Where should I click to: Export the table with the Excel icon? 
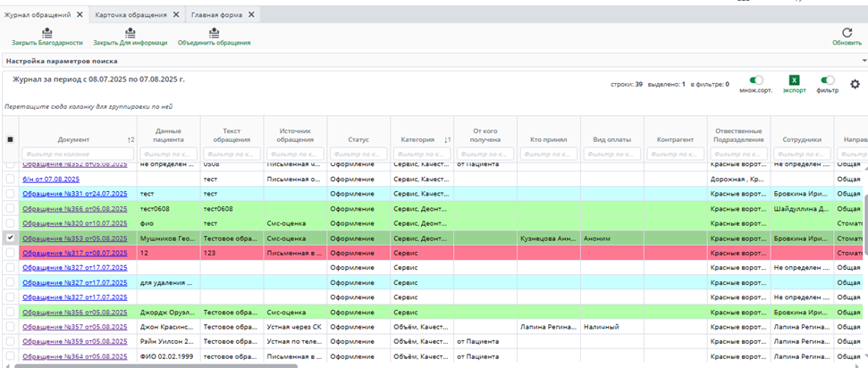[x=794, y=80]
